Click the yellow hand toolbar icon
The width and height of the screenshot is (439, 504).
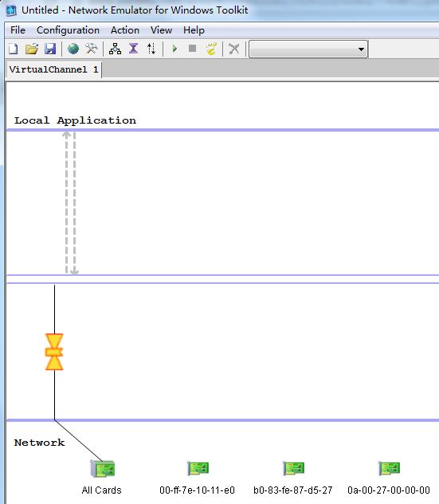tap(211, 49)
